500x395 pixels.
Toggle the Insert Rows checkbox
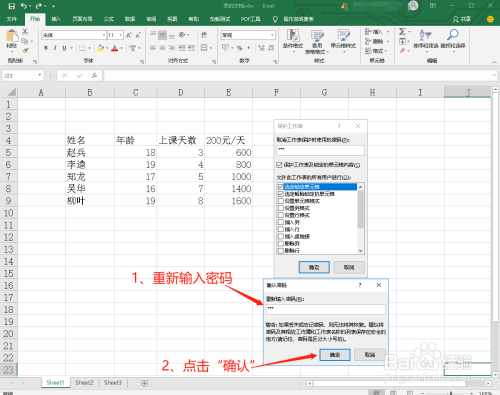[x=281, y=229]
